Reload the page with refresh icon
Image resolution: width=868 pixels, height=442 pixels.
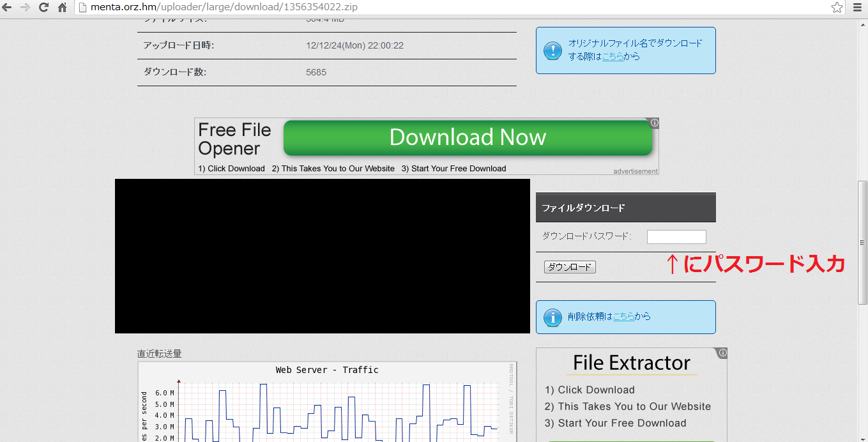pyautogui.click(x=43, y=8)
